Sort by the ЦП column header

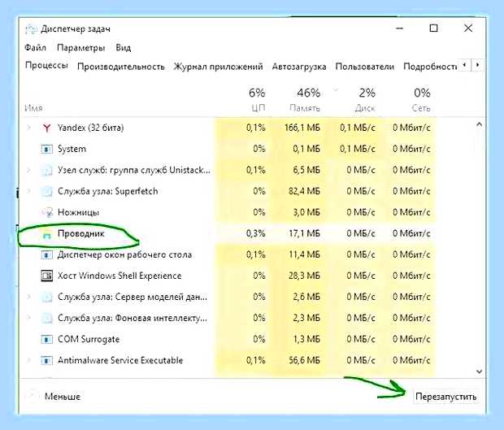coord(259,108)
